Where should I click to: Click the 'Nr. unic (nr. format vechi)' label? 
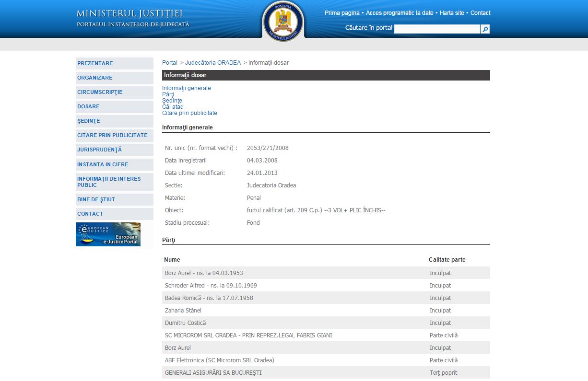click(201, 148)
